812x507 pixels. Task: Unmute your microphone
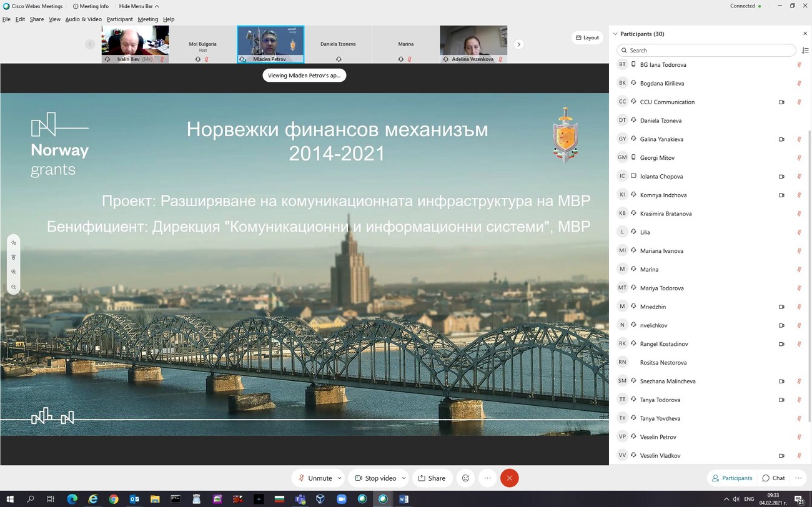[x=315, y=478]
